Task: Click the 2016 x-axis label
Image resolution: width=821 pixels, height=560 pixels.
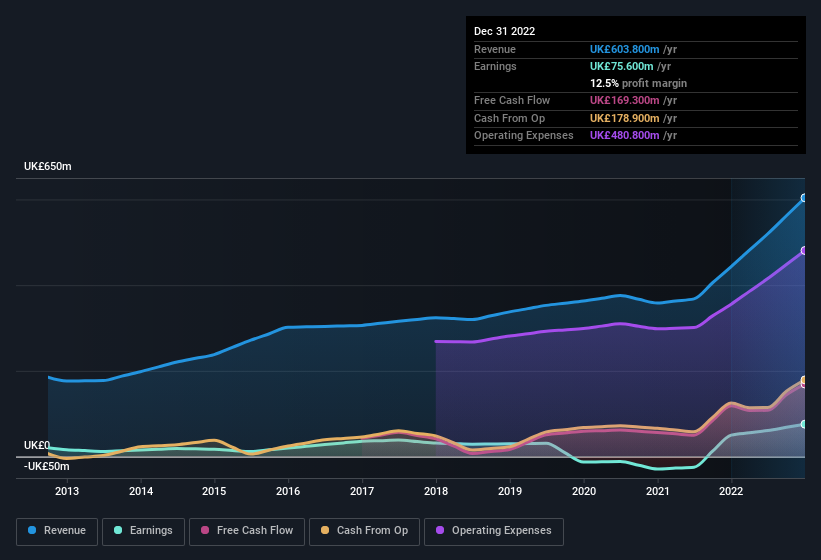Action: (x=288, y=491)
